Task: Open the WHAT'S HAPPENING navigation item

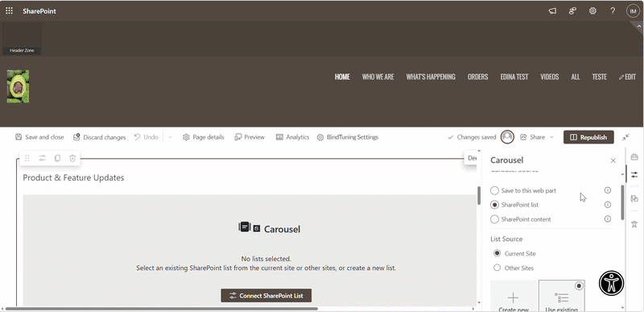Action: point(431,77)
